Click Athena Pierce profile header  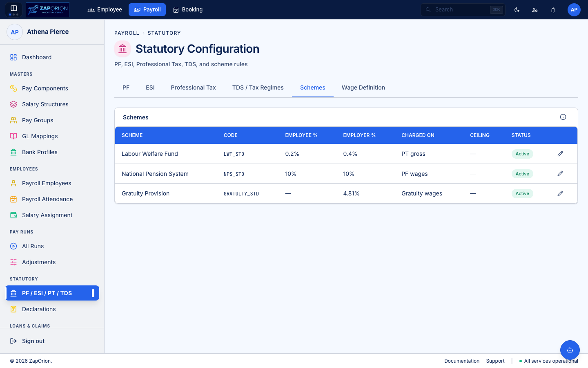point(52,32)
